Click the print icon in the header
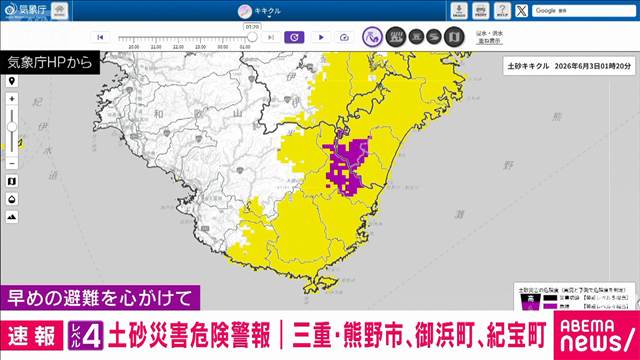Viewport: 640px width, 360px height. click(481, 11)
